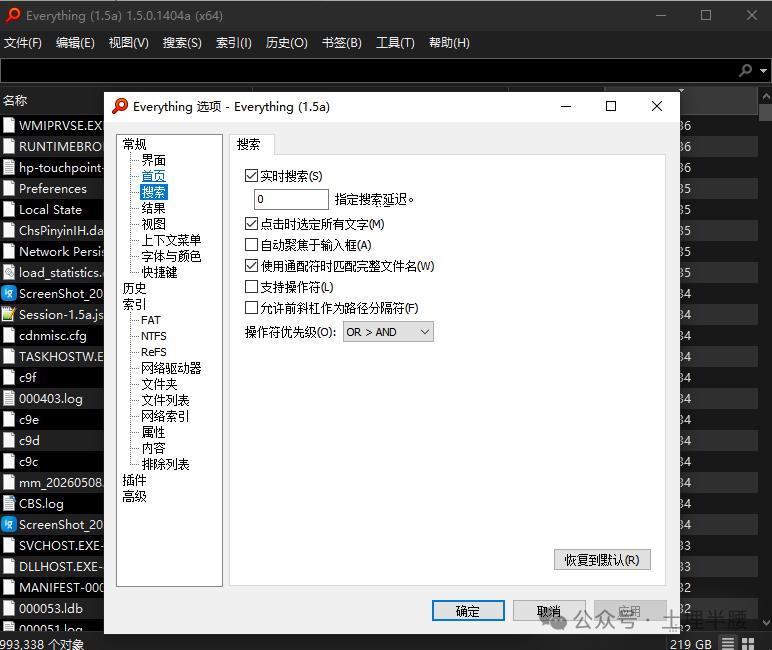Select 界面 in options tree

point(154,160)
